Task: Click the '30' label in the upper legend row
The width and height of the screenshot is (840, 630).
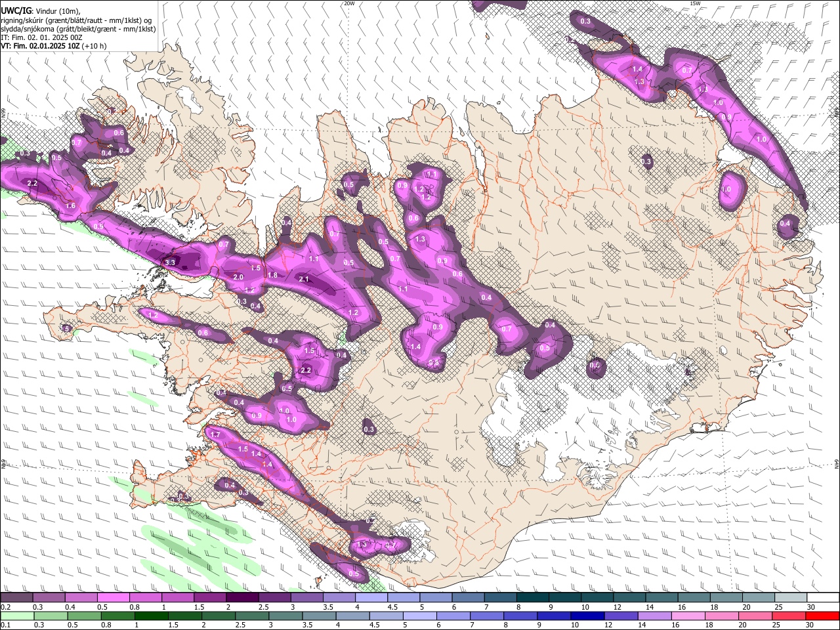Action: point(810,608)
